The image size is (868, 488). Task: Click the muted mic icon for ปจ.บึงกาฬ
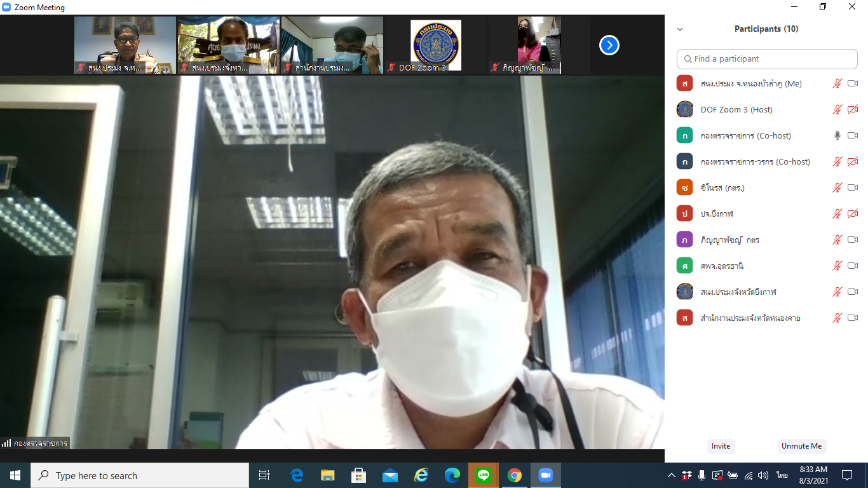(x=837, y=213)
